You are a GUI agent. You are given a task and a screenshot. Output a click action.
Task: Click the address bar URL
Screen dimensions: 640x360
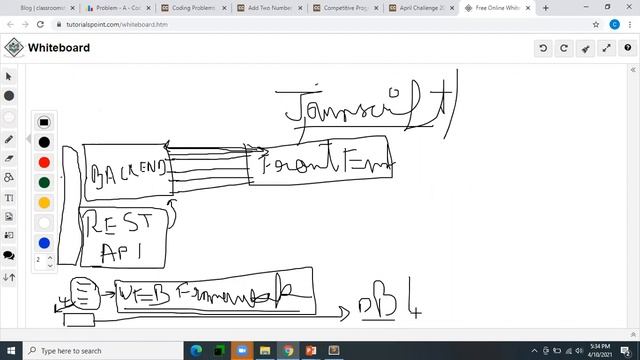[117, 24]
